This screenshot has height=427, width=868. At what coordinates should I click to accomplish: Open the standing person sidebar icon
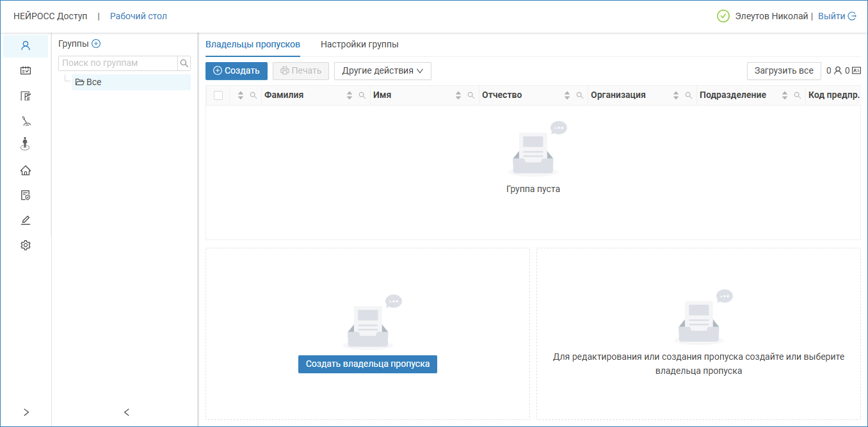[26, 144]
